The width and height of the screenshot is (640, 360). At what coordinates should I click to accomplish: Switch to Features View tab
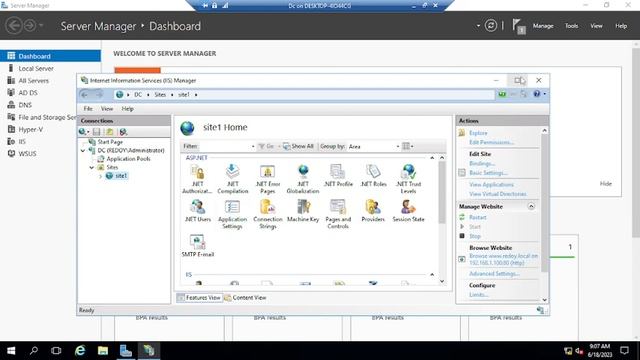click(199, 298)
